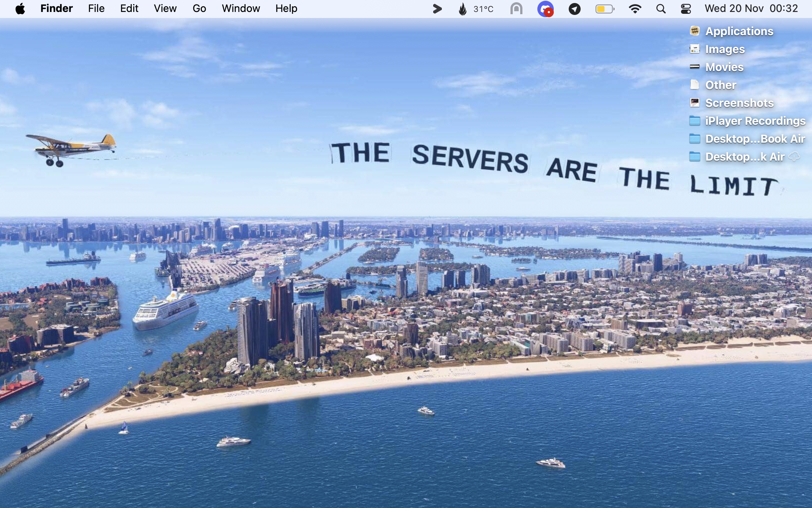The image size is (812, 508).
Task: Open the Apple menu
Action: click(20, 9)
